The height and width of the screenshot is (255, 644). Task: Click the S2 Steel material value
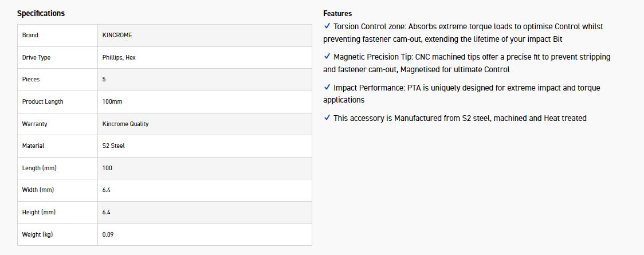113,146
